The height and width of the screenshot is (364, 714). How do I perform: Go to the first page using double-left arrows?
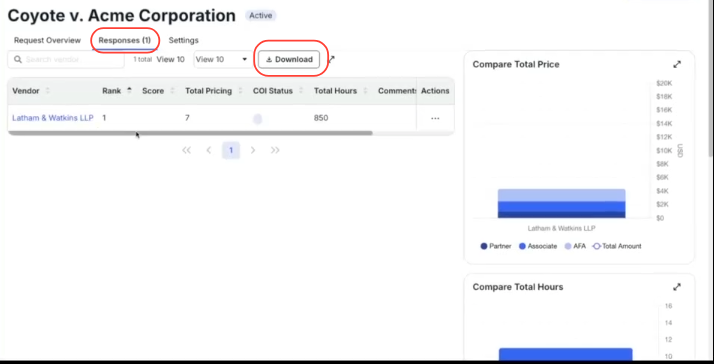[186, 150]
